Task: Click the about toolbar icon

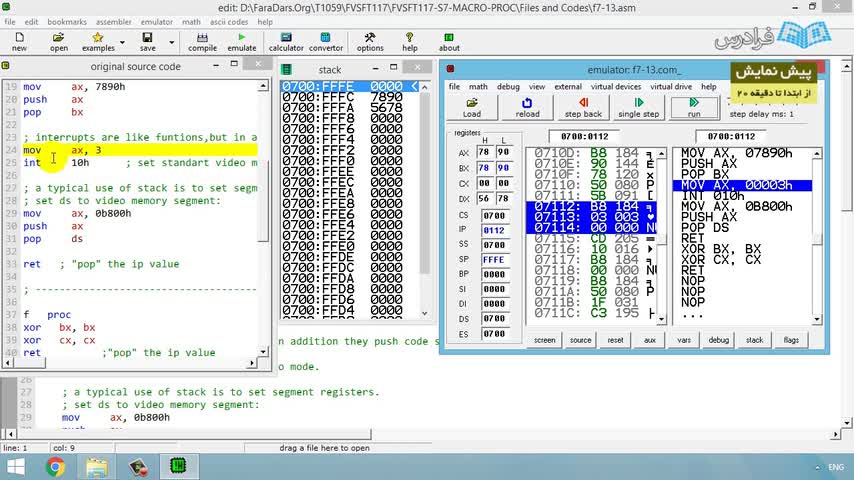Action: point(450,42)
